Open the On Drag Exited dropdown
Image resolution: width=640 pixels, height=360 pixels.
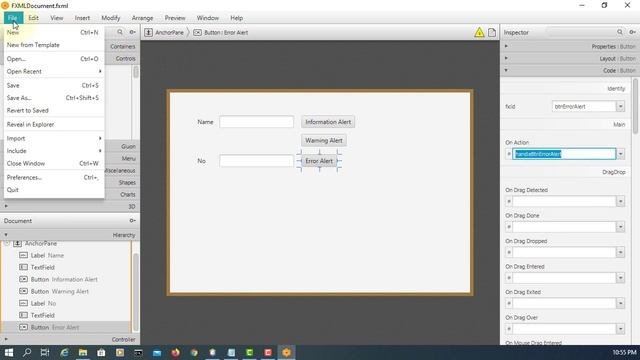pyautogui.click(x=620, y=303)
